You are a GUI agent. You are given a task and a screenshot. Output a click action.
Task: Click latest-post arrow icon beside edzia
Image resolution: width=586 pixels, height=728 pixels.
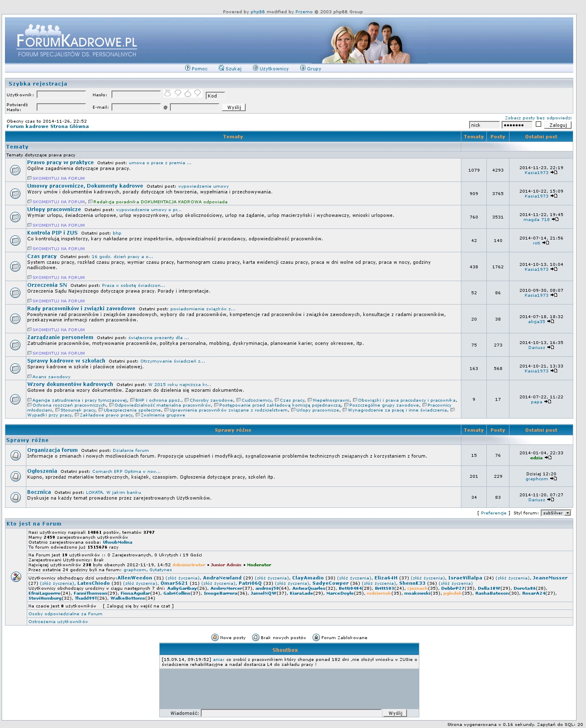pos(548,458)
